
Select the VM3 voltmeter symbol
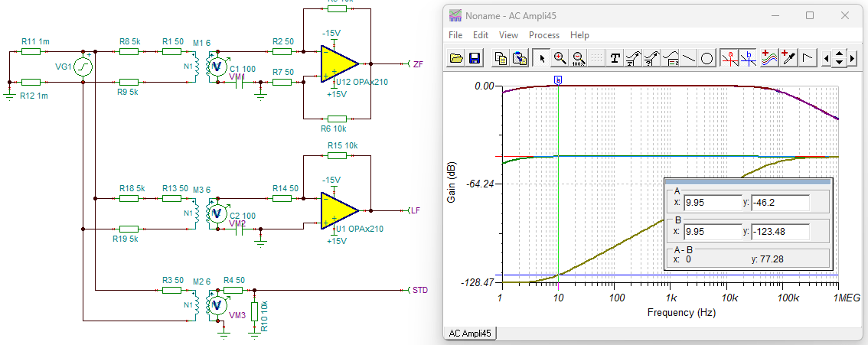pyautogui.click(x=218, y=305)
